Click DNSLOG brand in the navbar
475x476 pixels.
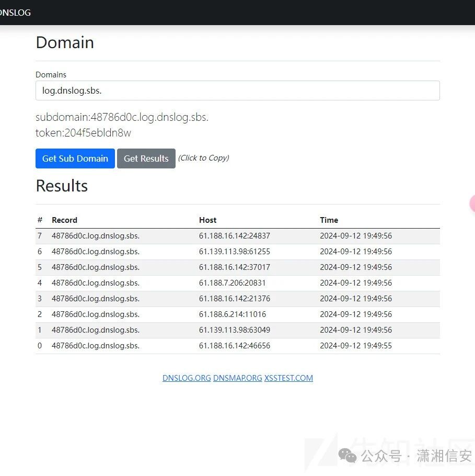tap(15, 13)
